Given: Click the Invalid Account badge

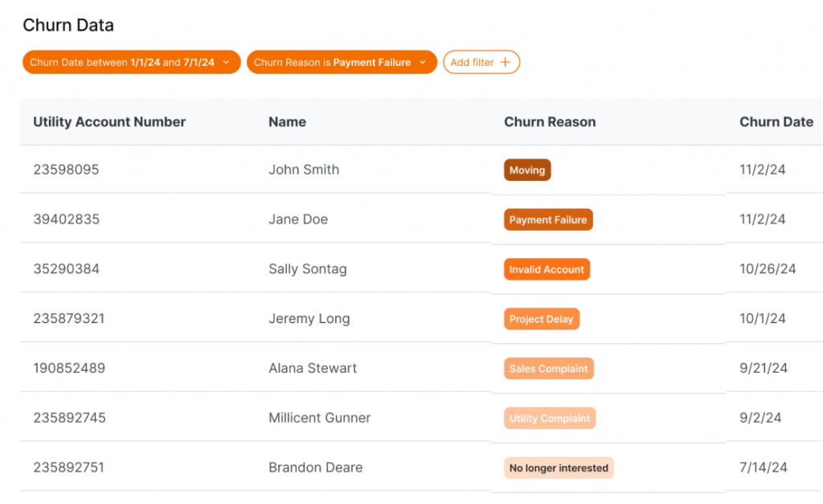Looking at the screenshot, I should coord(547,269).
